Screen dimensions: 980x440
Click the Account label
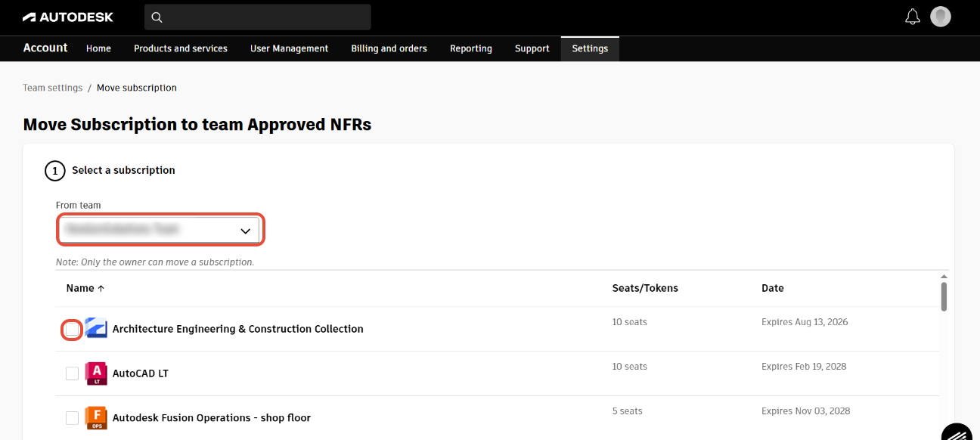click(45, 48)
